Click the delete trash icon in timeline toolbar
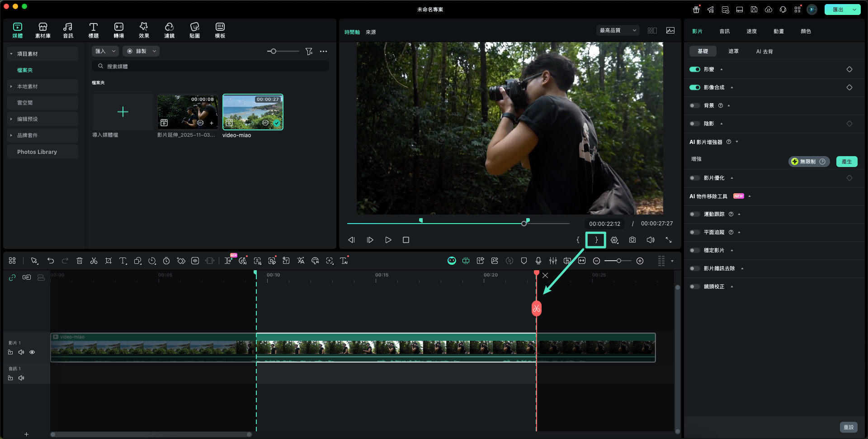The width and height of the screenshot is (868, 439). [80, 261]
